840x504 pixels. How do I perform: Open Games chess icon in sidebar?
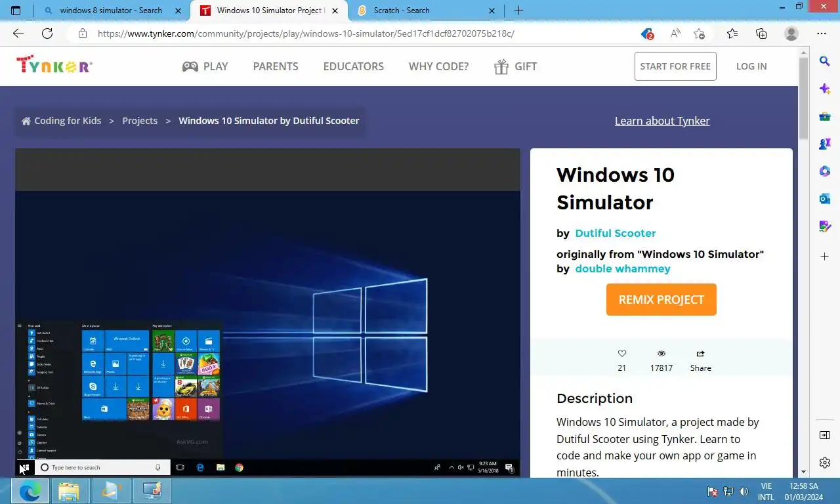point(825,144)
